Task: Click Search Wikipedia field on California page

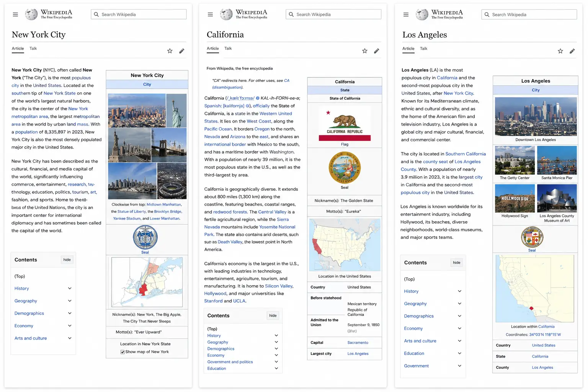Action: (x=333, y=15)
